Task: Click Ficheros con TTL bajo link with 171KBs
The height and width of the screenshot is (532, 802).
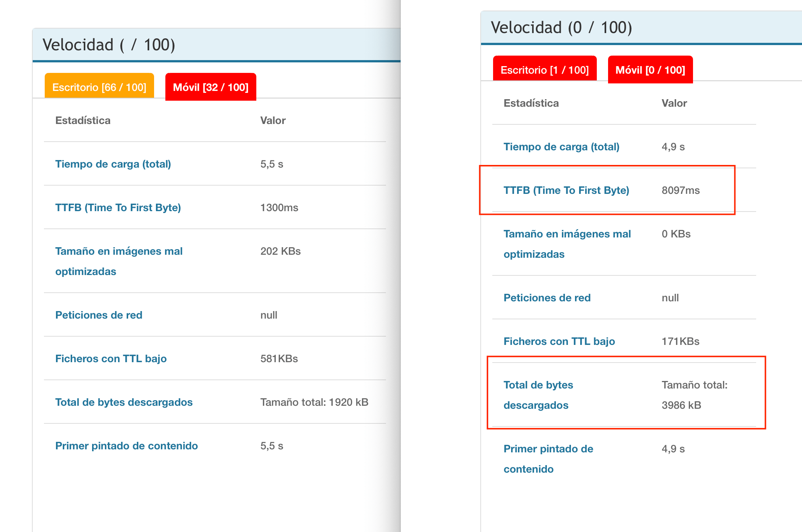Action: (559, 341)
